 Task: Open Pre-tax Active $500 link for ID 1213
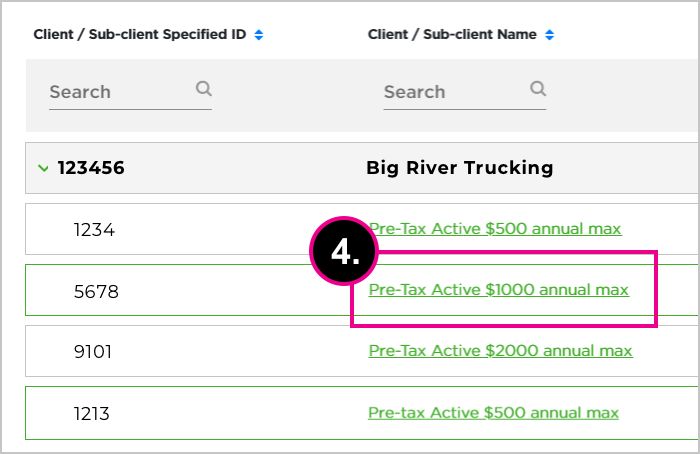[x=493, y=413]
